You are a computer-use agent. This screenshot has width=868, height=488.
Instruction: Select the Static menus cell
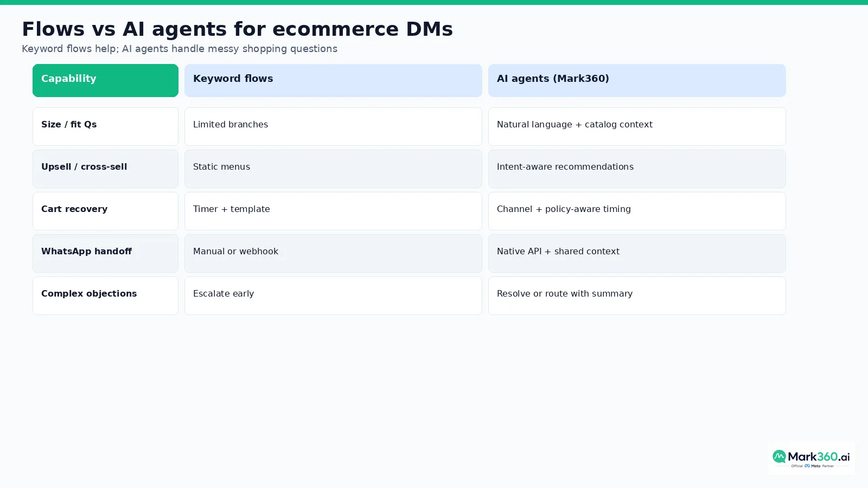[333, 169]
